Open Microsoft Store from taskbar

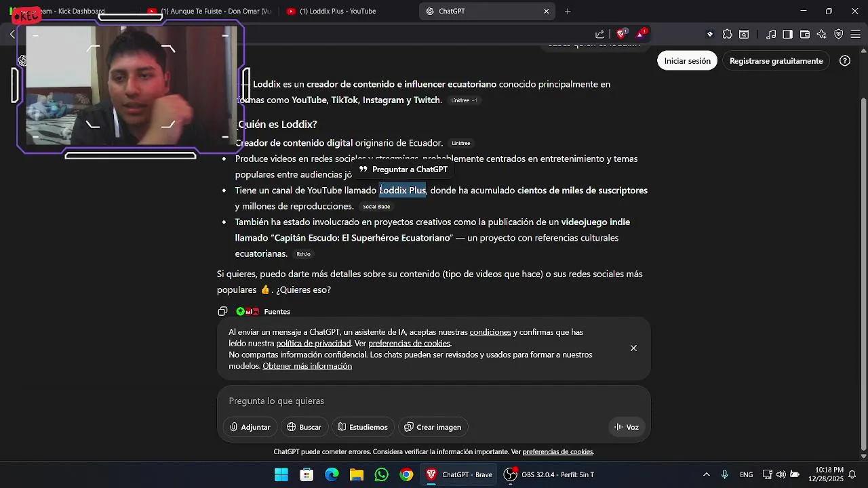pyautogui.click(x=307, y=474)
